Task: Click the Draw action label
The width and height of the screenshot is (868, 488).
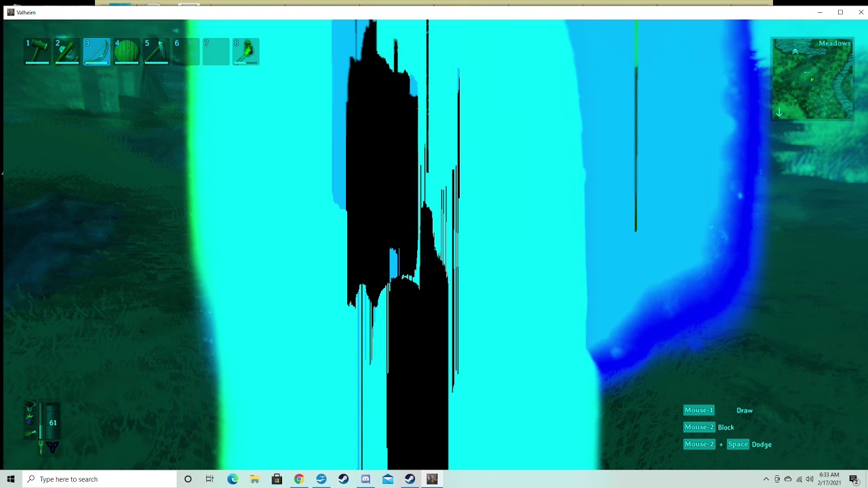Action: [745, 410]
